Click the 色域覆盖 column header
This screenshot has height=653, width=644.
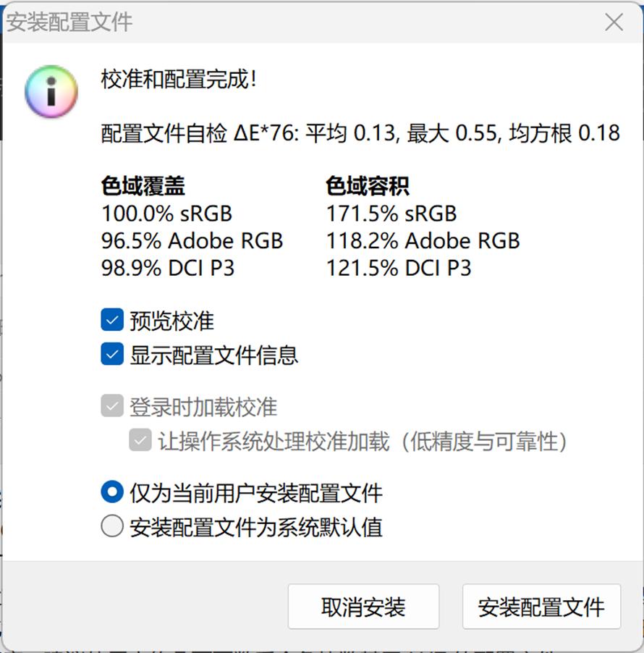coord(143,186)
